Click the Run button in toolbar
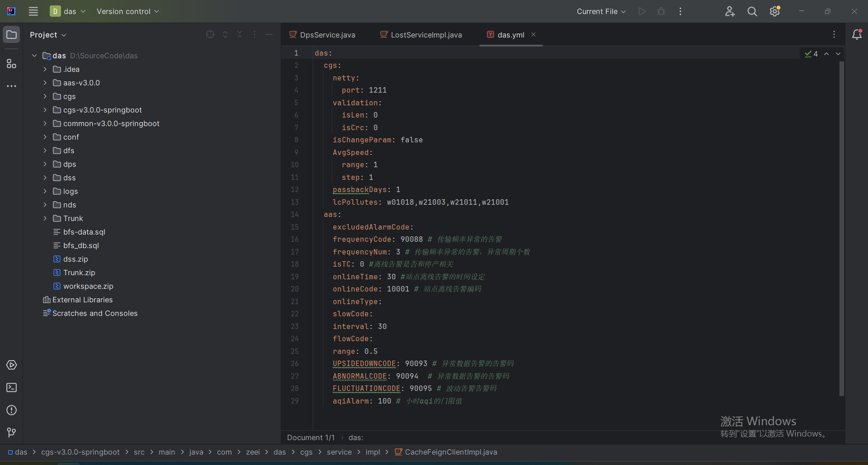 (642, 11)
